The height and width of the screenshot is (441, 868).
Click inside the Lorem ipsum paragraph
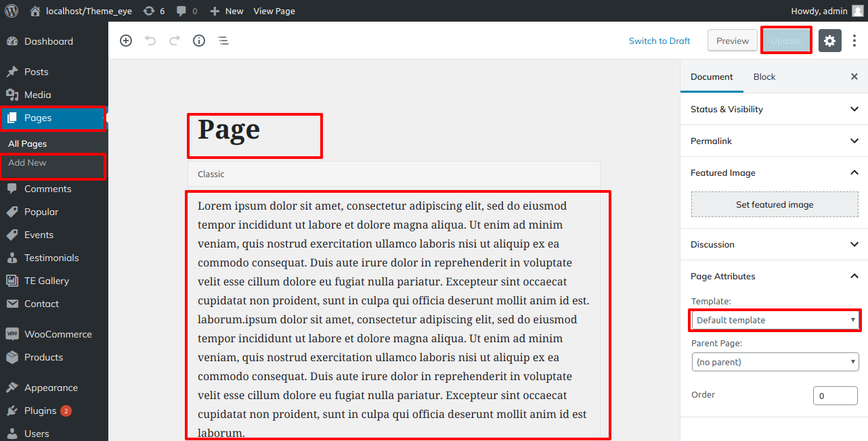coord(394,319)
